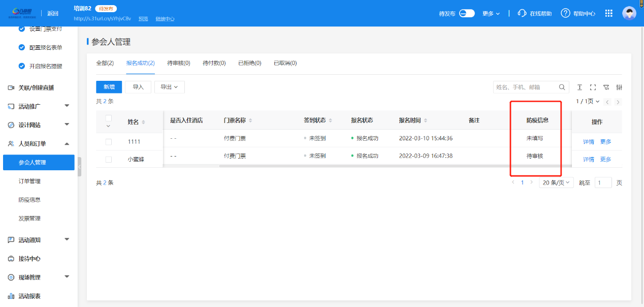Switch to the 已拒绝(0) tab
This screenshot has height=307, width=644.
pos(250,63)
